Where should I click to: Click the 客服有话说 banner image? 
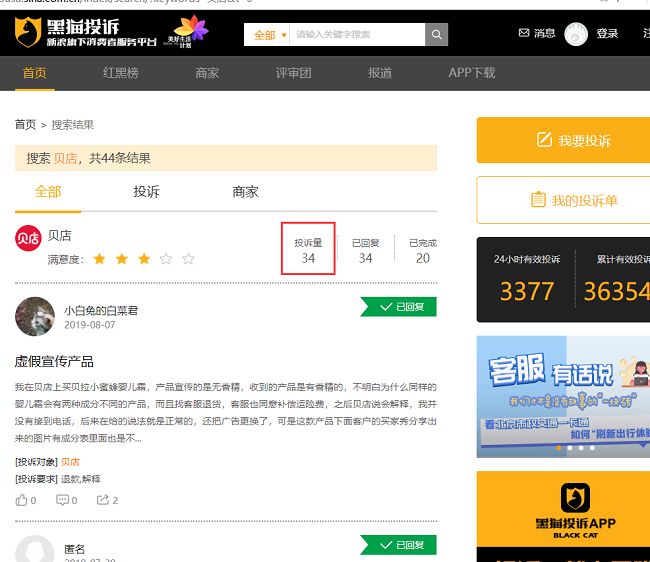click(x=563, y=394)
